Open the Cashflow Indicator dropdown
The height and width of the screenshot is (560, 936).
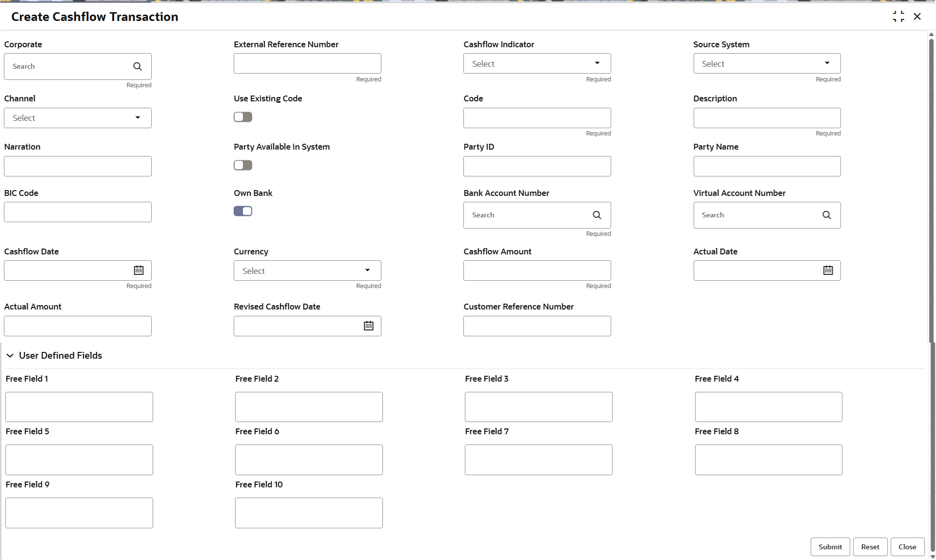(537, 64)
